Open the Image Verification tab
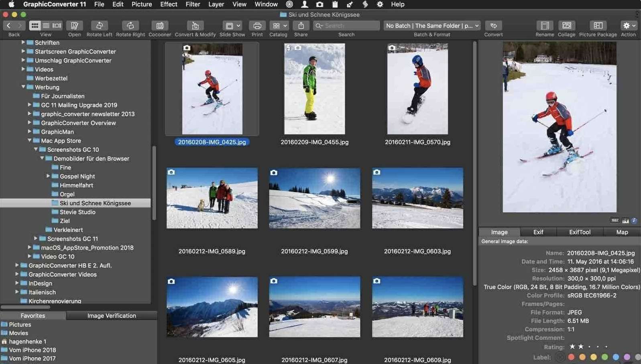The image size is (641, 364). tap(112, 316)
